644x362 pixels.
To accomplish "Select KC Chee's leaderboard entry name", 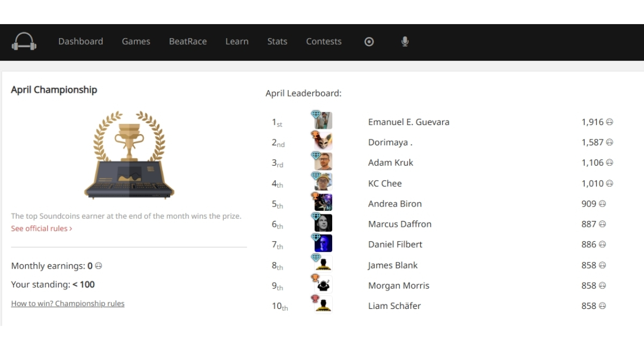I will coord(385,183).
